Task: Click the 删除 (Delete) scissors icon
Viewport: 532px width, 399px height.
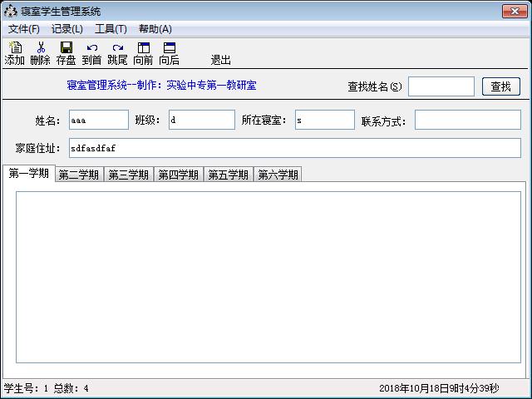Action: (x=40, y=53)
